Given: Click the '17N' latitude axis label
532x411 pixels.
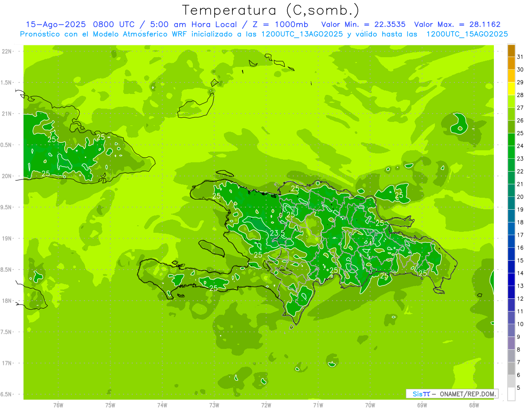Looking at the screenshot, I should 7,363.
